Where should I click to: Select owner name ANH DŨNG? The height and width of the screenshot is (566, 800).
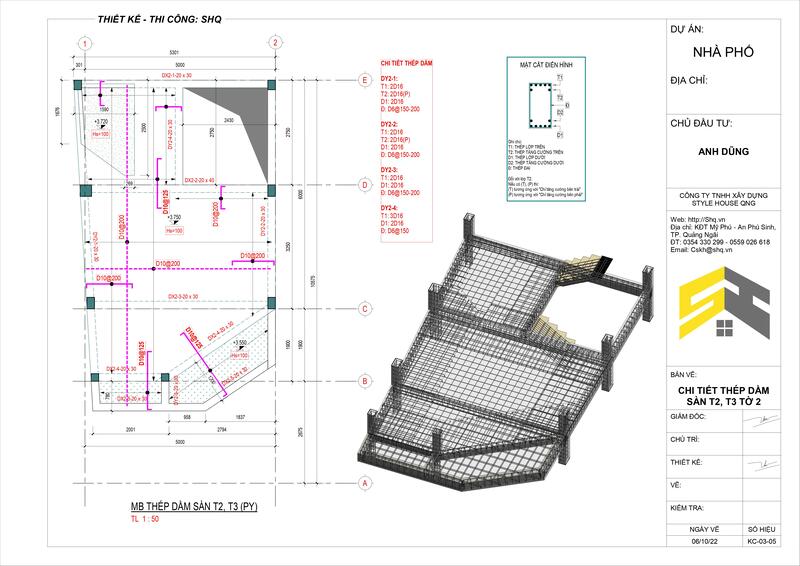pos(723,152)
